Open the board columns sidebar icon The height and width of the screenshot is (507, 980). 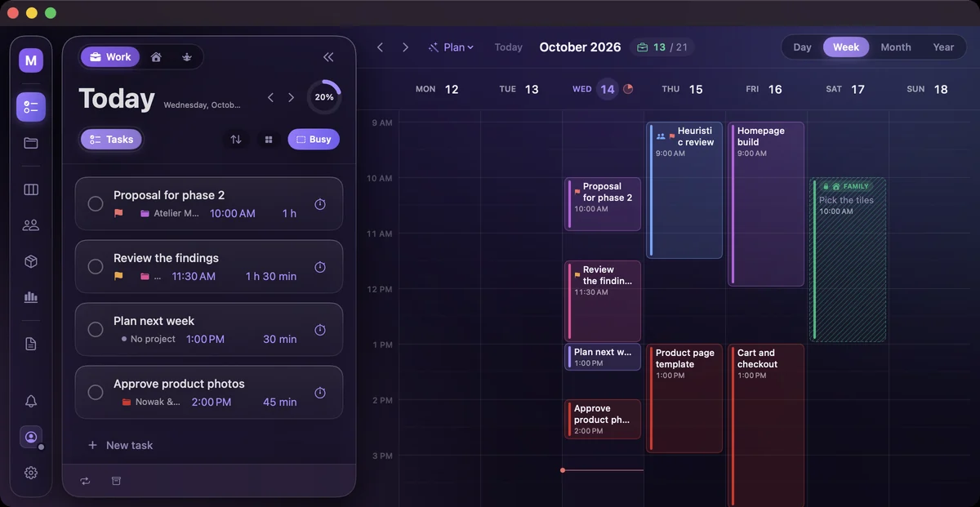(x=31, y=189)
